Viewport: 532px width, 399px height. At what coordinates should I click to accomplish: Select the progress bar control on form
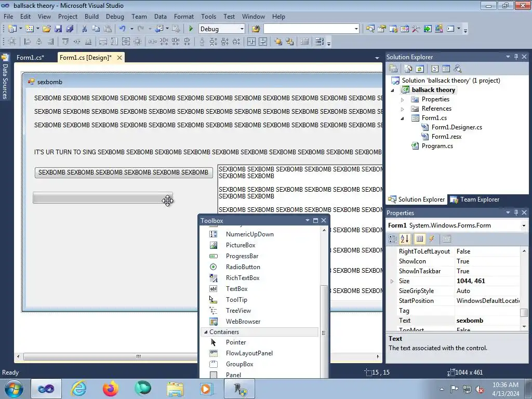pyautogui.click(x=103, y=198)
